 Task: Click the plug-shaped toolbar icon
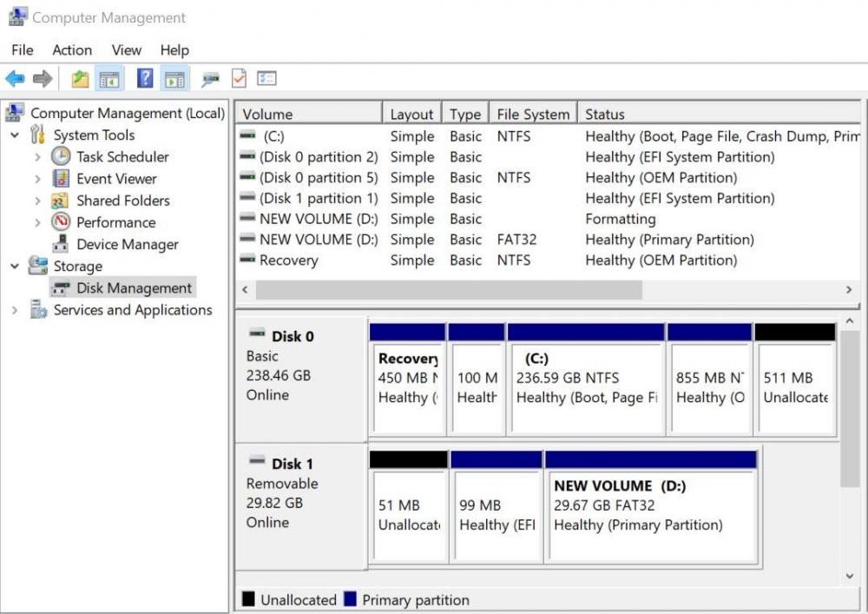click(210, 79)
